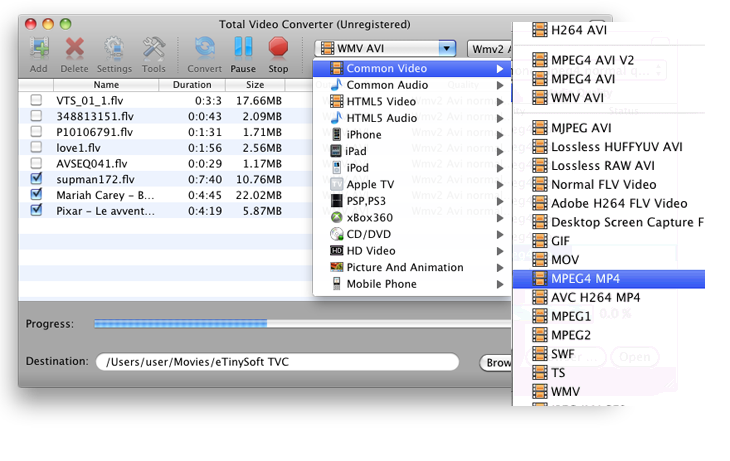This screenshot has width=730, height=461.
Task: Check the VTS_01_1.flv checkbox
Action: coord(36,100)
